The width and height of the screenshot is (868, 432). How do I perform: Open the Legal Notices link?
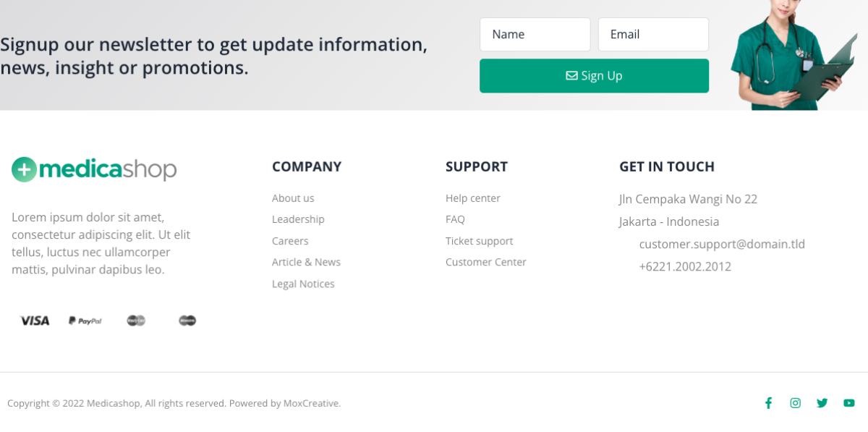tap(303, 284)
